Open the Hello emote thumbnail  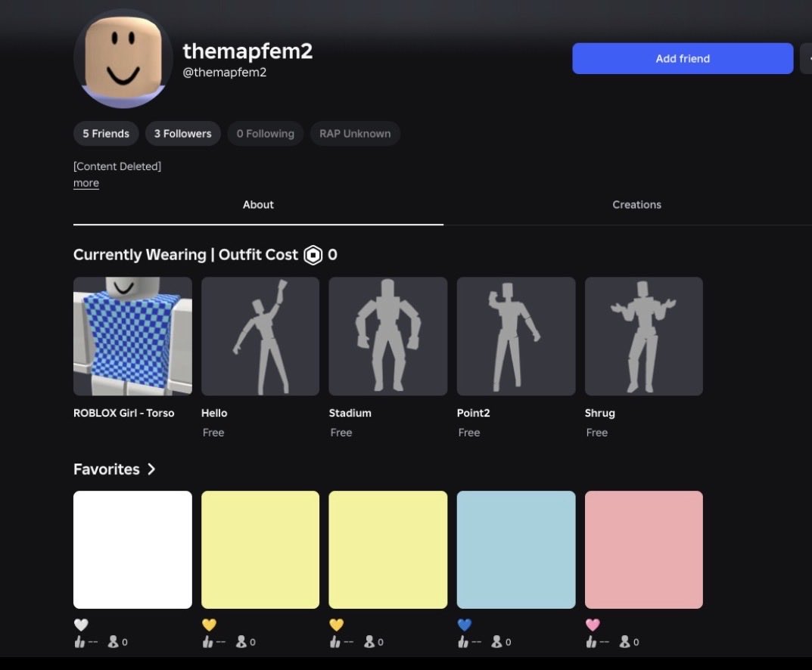coord(260,337)
